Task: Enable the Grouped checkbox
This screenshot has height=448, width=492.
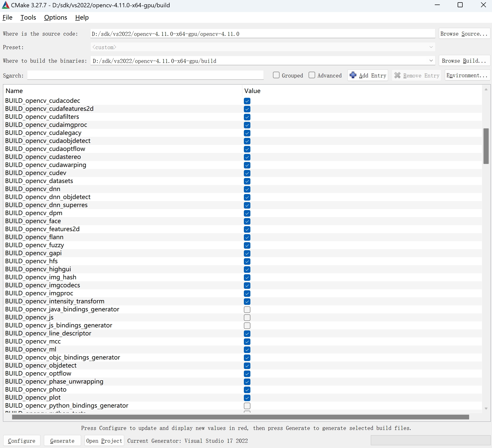Action: pyautogui.click(x=276, y=75)
